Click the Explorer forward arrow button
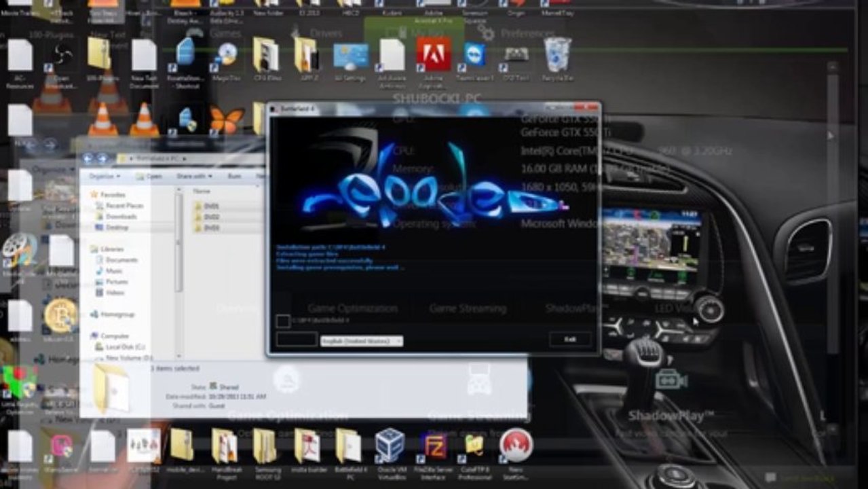The width and height of the screenshot is (868, 489). click(102, 158)
